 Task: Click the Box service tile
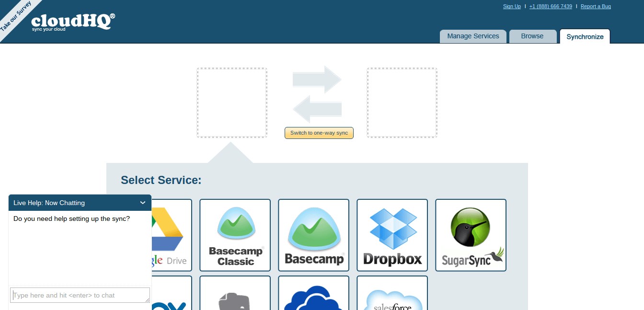172,293
